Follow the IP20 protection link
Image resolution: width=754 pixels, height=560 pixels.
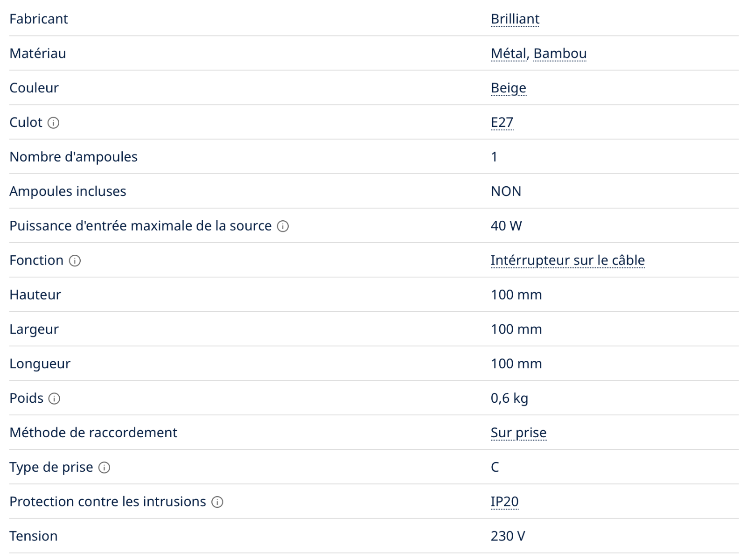(x=504, y=502)
